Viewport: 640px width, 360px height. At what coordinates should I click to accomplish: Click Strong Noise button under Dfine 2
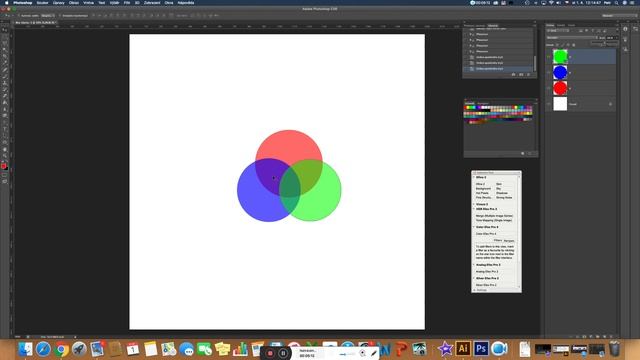click(505, 198)
